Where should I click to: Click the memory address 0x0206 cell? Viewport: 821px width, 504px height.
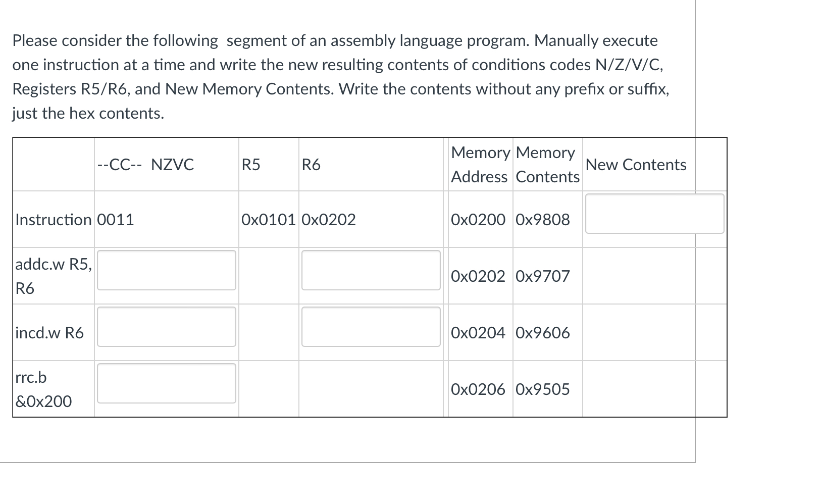[476, 389]
